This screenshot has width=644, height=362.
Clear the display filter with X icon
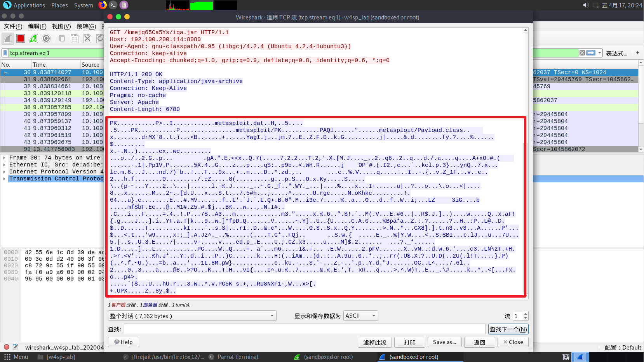point(582,53)
